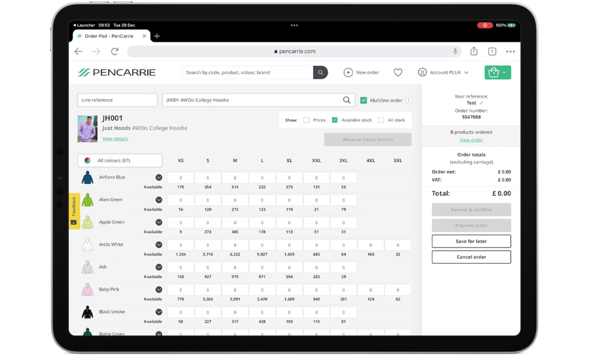Expand the Baby Pink row chevron
The image size is (589, 364).
tap(159, 290)
